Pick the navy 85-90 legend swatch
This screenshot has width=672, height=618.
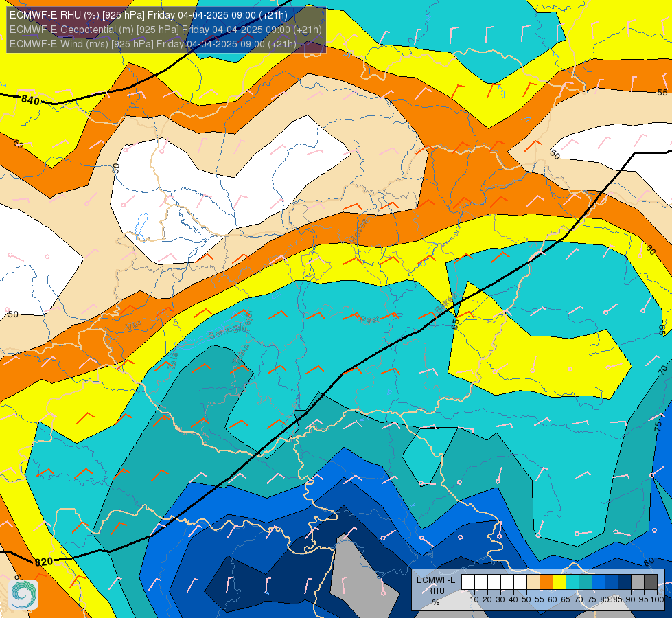click(x=625, y=582)
